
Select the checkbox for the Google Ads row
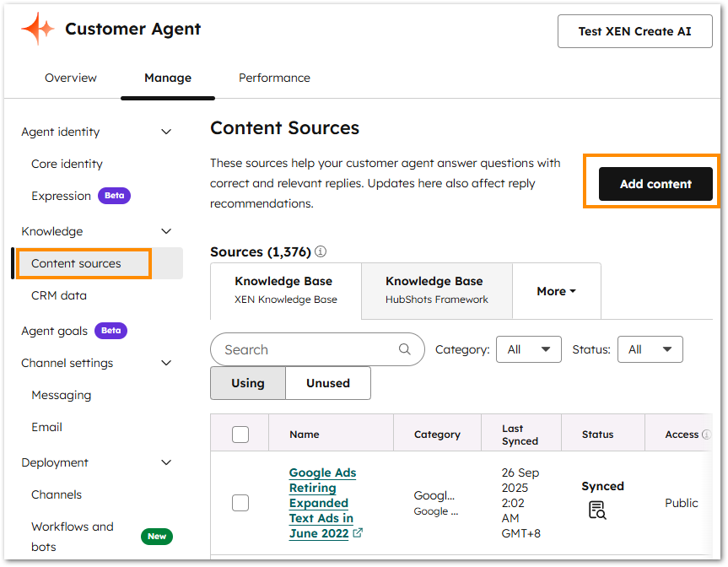coord(240,503)
